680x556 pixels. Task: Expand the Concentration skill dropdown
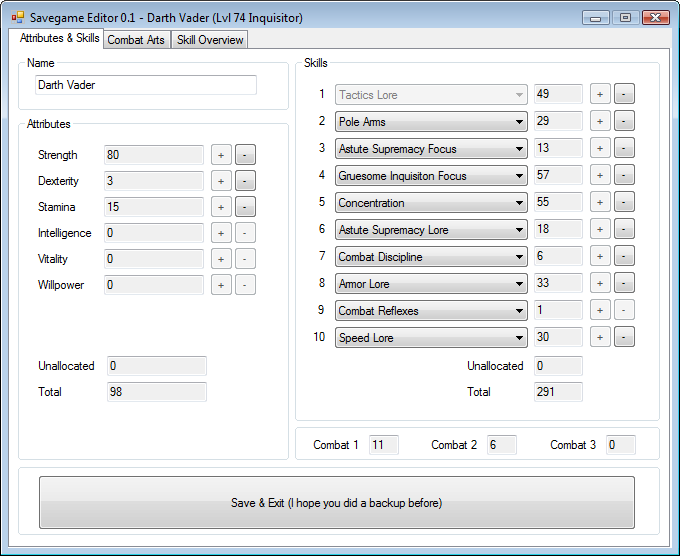click(x=431, y=203)
